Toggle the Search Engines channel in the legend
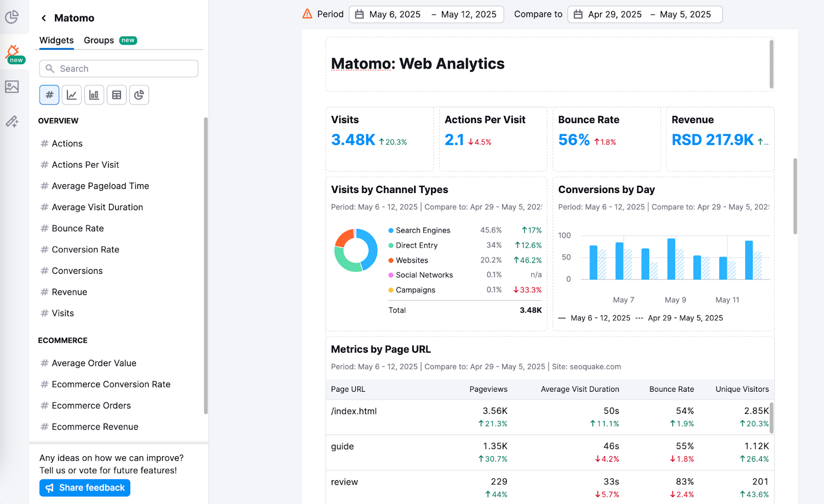Viewport: 824px width, 504px height. pyautogui.click(x=422, y=230)
